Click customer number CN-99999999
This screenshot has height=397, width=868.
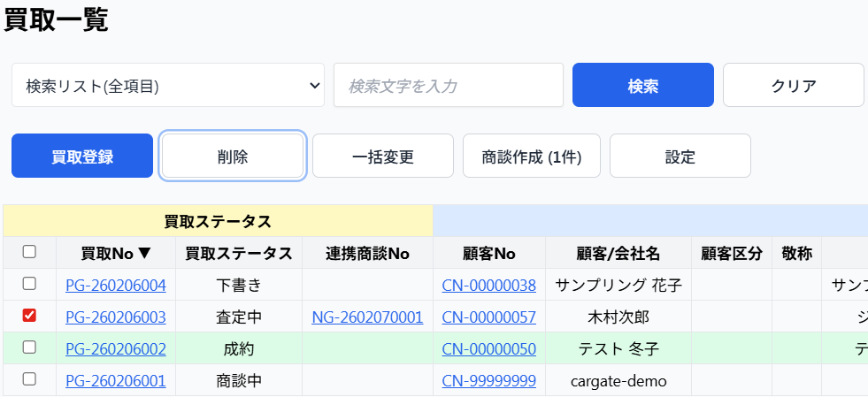pyautogui.click(x=488, y=380)
